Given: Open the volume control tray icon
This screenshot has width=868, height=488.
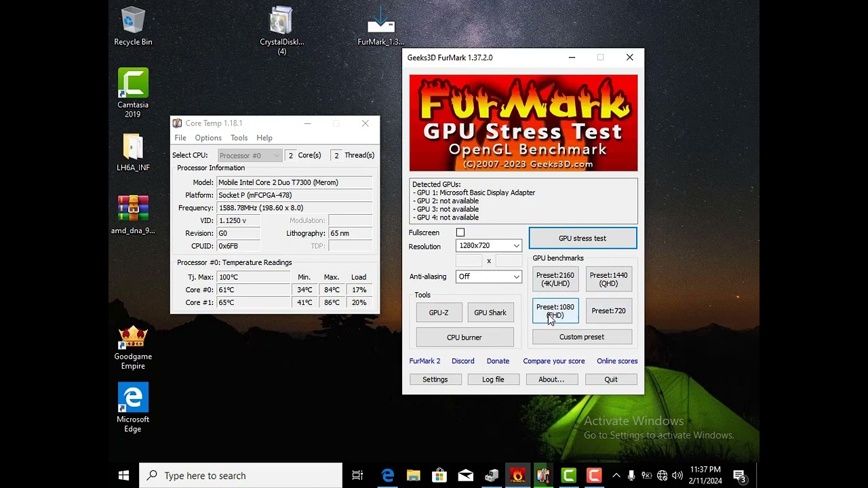Looking at the screenshot, I should coord(677,476).
